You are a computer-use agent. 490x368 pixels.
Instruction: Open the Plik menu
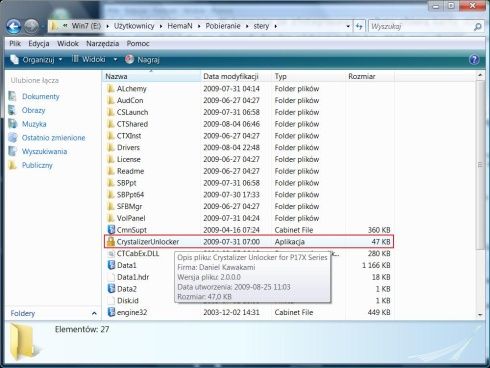point(15,44)
